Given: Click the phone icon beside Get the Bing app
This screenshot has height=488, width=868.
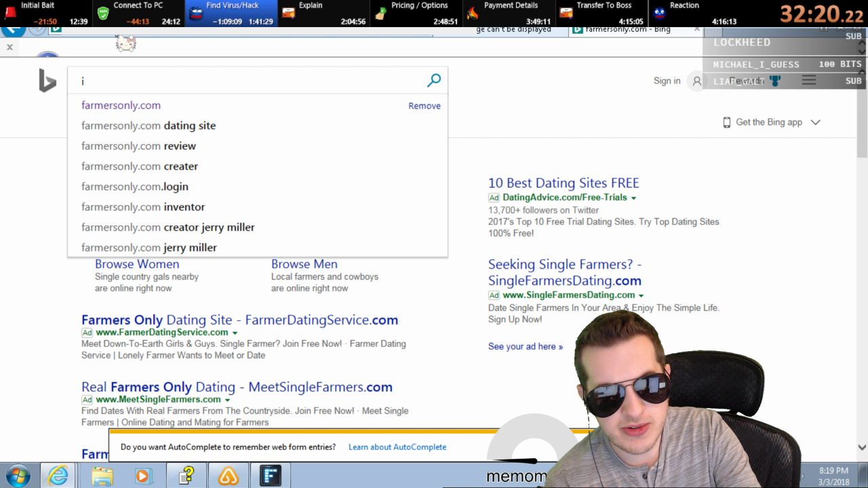Looking at the screenshot, I should coord(727,123).
